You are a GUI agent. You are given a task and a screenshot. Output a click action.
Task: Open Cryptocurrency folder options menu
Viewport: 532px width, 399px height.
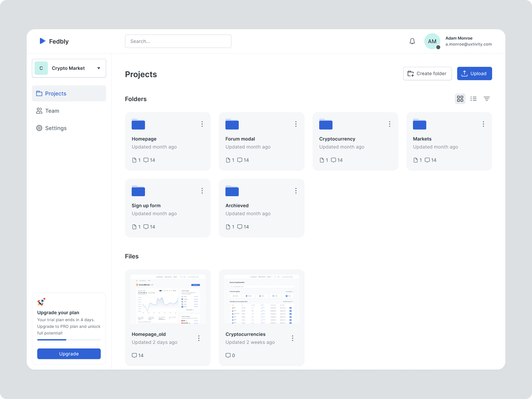tap(390, 124)
